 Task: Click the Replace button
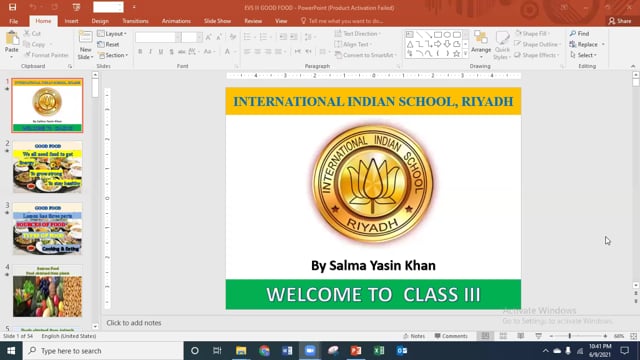point(584,44)
